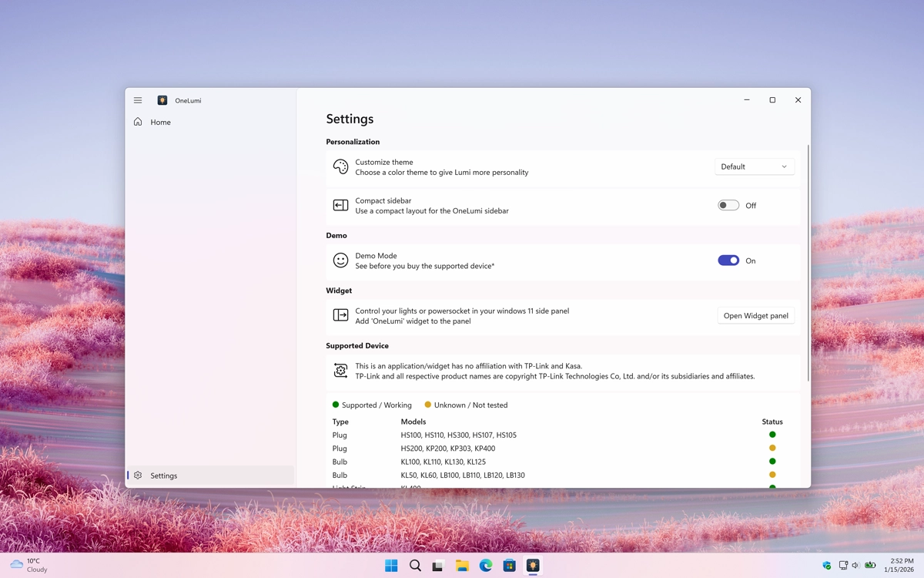Click the Supported Device gear icon
The image size is (924, 578).
click(340, 371)
